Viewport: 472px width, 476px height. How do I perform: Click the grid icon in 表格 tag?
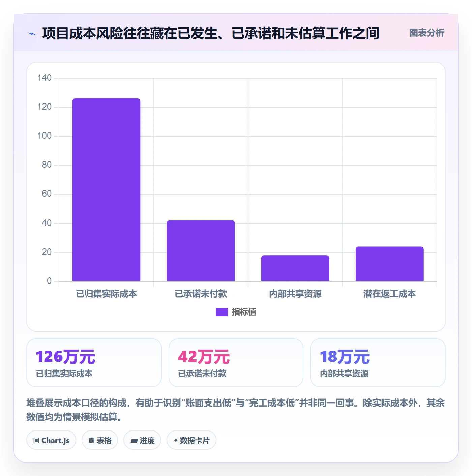(x=91, y=441)
